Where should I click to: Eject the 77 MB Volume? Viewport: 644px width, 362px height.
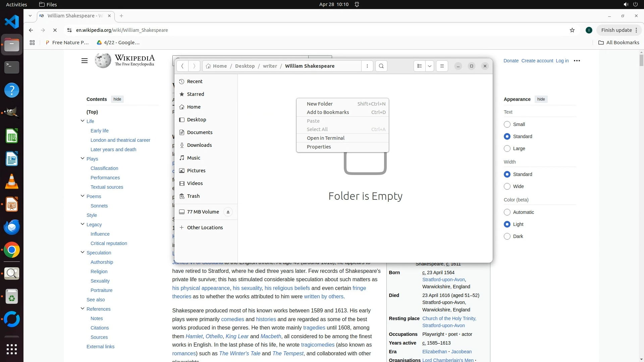click(228, 212)
